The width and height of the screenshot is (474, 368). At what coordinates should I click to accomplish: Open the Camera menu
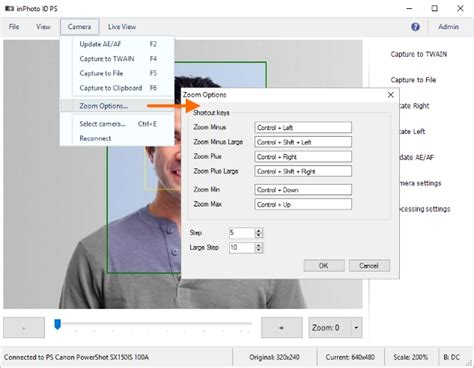tap(79, 27)
